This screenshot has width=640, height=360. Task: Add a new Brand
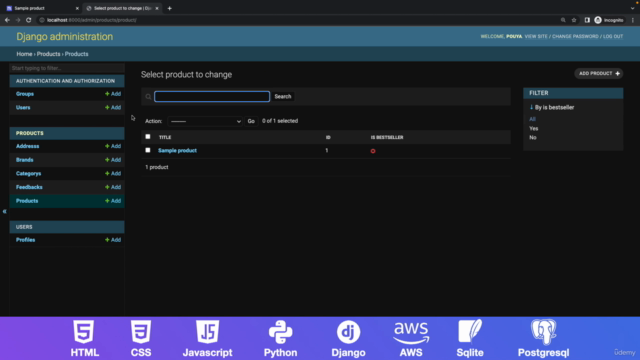[x=113, y=160]
